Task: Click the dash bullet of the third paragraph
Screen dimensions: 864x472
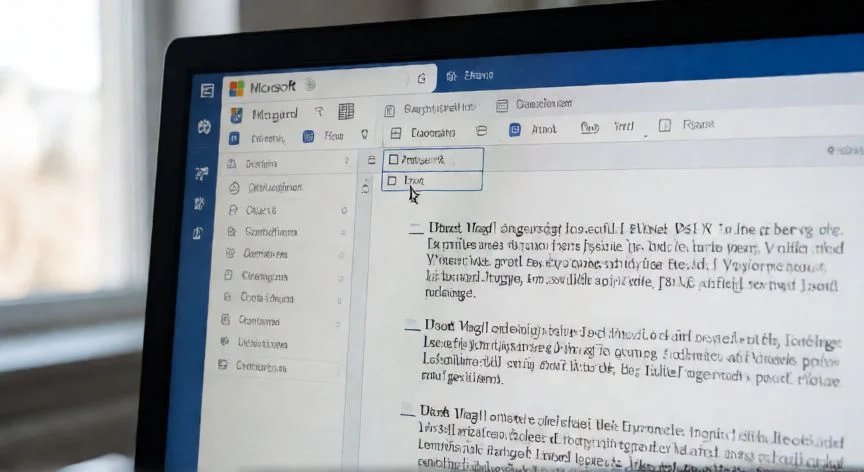Action: [x=408, y=413]
